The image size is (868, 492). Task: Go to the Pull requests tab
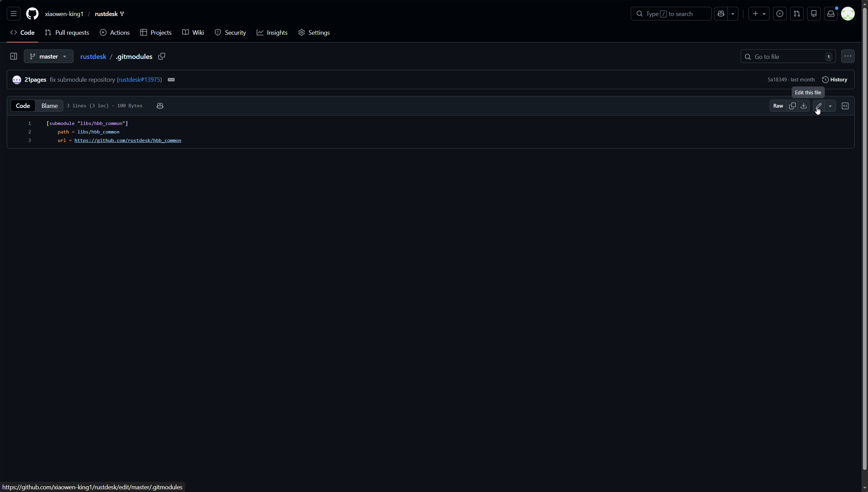click(x=67, y=33)
